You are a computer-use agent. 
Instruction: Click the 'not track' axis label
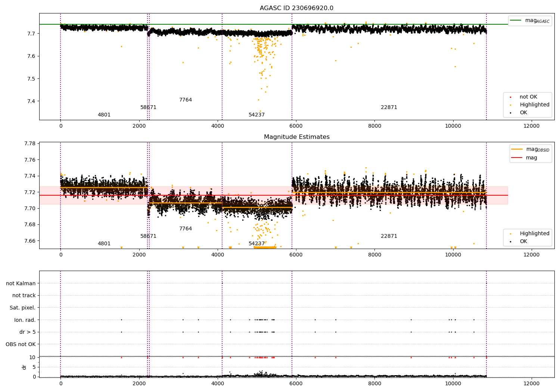click(24, 296)
